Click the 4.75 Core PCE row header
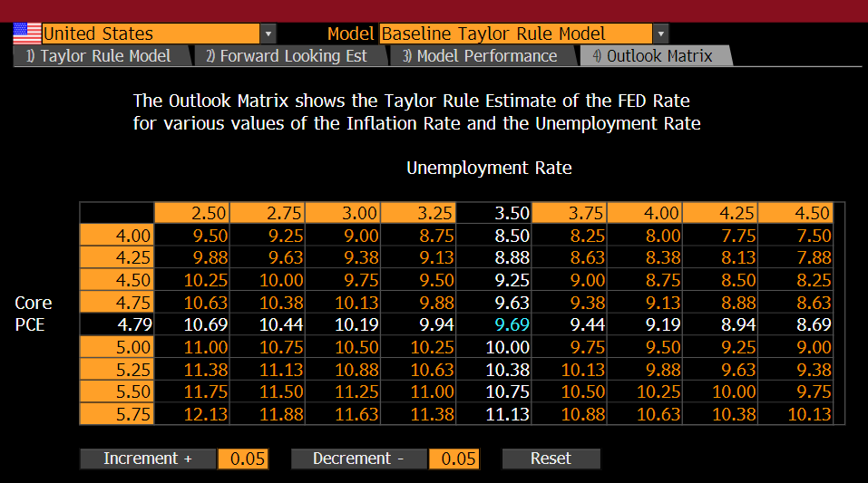 click(x=117, y=302)
